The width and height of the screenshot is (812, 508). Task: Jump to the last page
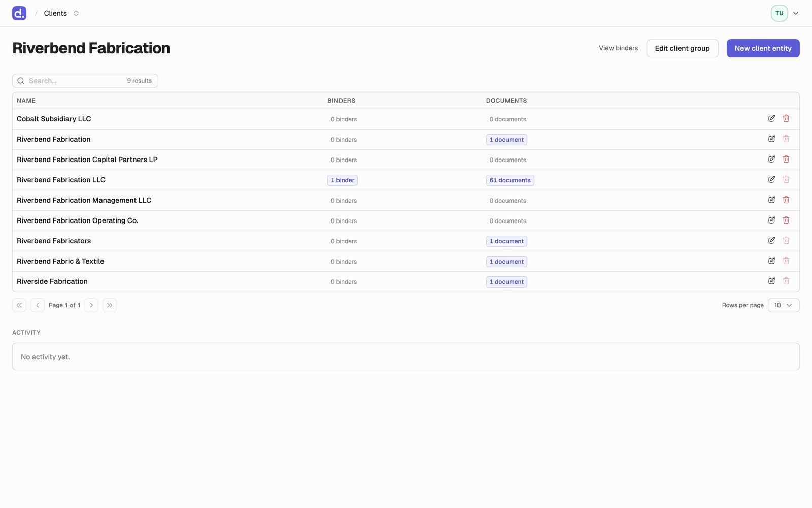(x=110, y=305)
